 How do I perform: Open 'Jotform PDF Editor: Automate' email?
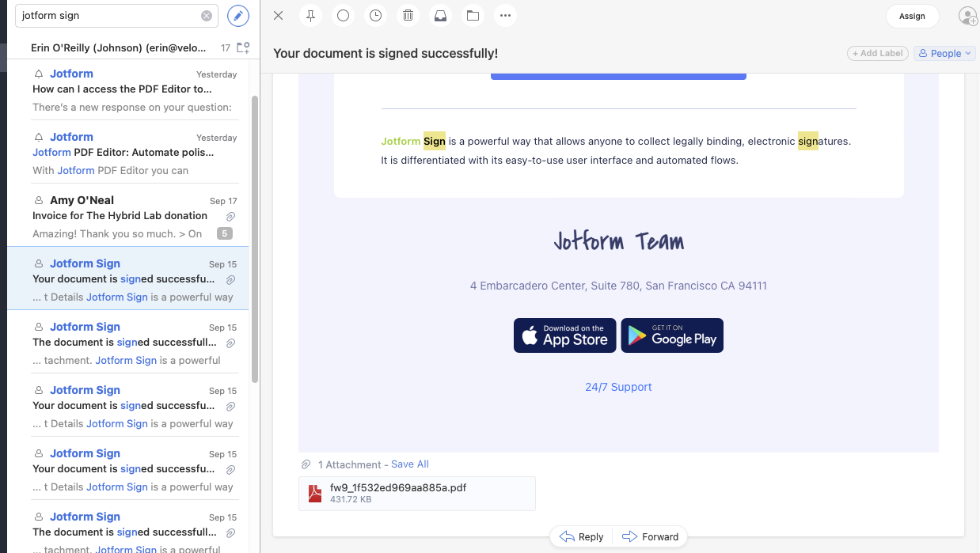[x=128, y=152]
